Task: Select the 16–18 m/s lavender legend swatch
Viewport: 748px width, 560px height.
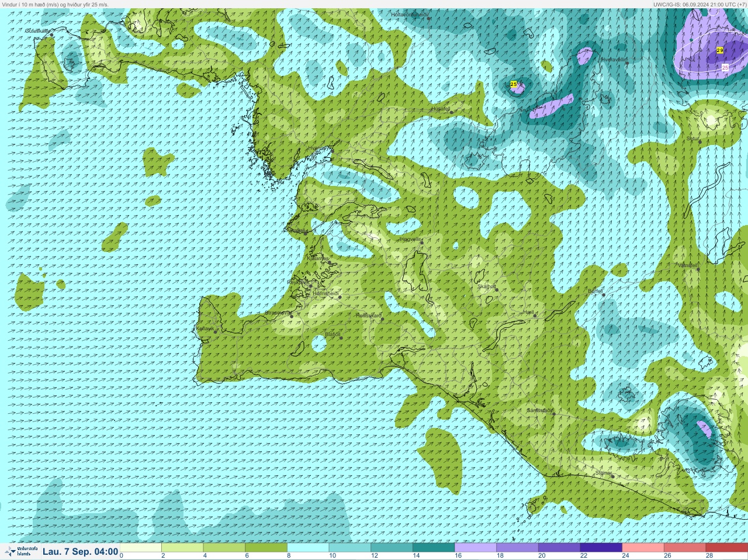Action: click(476, 548)
